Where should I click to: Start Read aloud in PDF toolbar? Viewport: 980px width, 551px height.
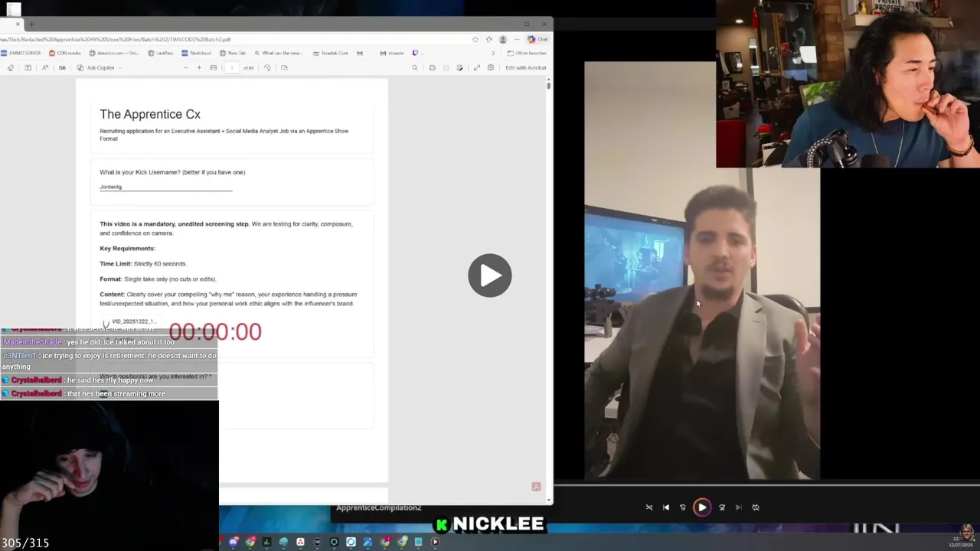coord(45,67)
